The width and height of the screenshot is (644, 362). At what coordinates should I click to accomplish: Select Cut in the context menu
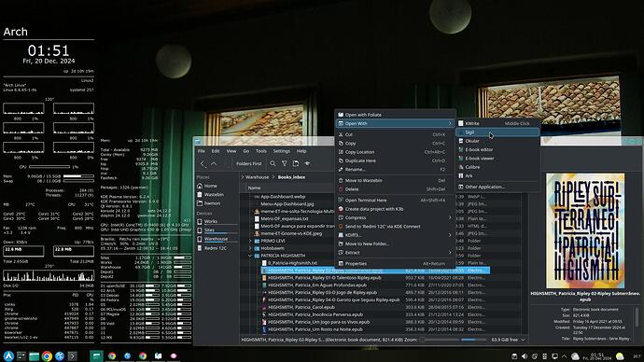coord(395,134)
